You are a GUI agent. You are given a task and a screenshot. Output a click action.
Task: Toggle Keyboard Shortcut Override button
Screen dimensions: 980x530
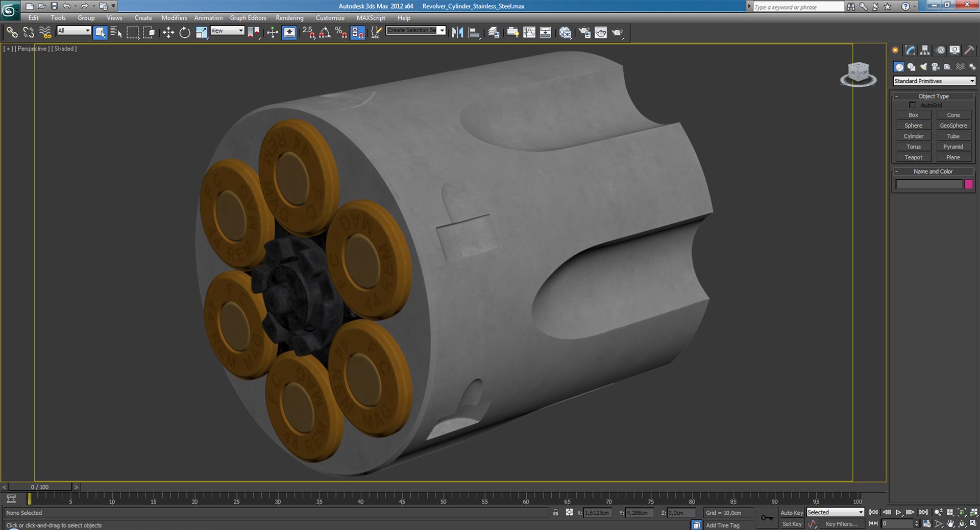click(x=289, y=32)
